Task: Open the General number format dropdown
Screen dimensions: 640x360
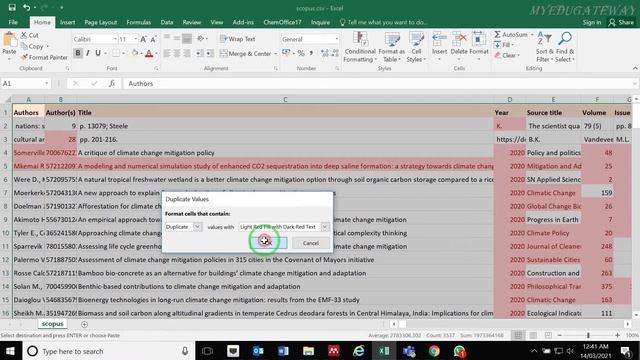Action: (337, 39)
